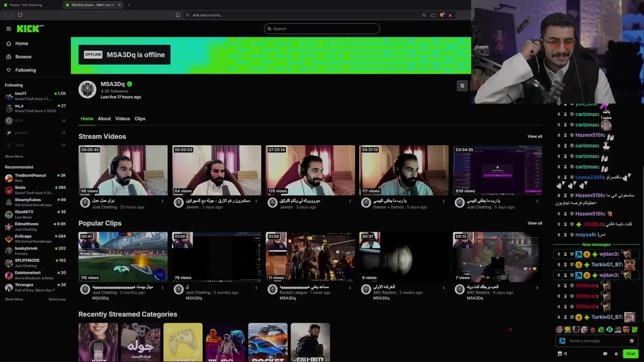Screen dimensions: 644x362
Task: Click the gavel moderator icon in chat input
Action: point(562,341)
